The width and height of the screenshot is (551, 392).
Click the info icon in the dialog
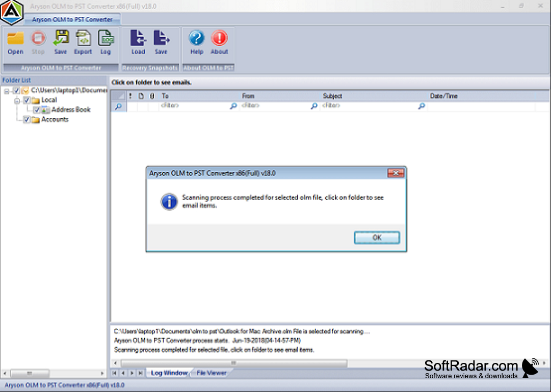pos(169,201)
